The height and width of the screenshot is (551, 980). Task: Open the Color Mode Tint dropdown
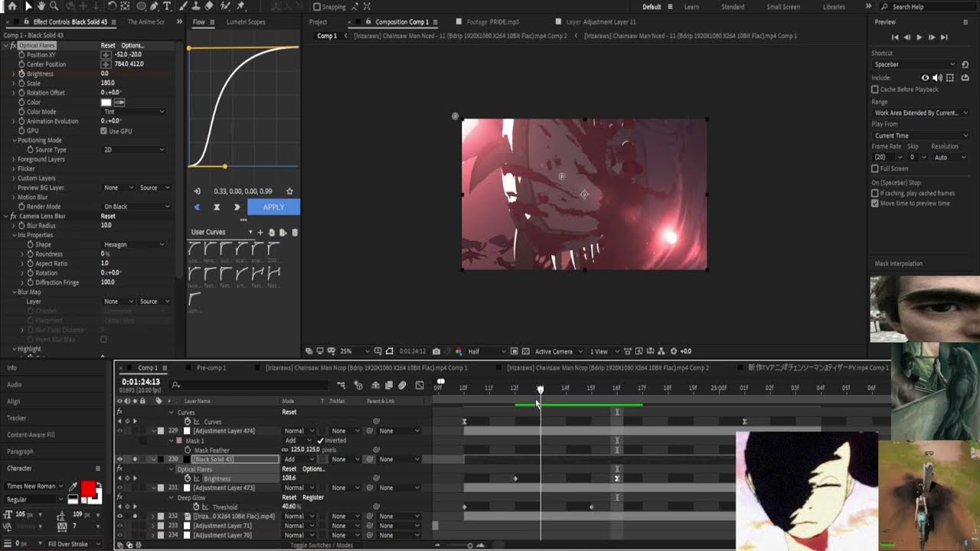[134, 112]
